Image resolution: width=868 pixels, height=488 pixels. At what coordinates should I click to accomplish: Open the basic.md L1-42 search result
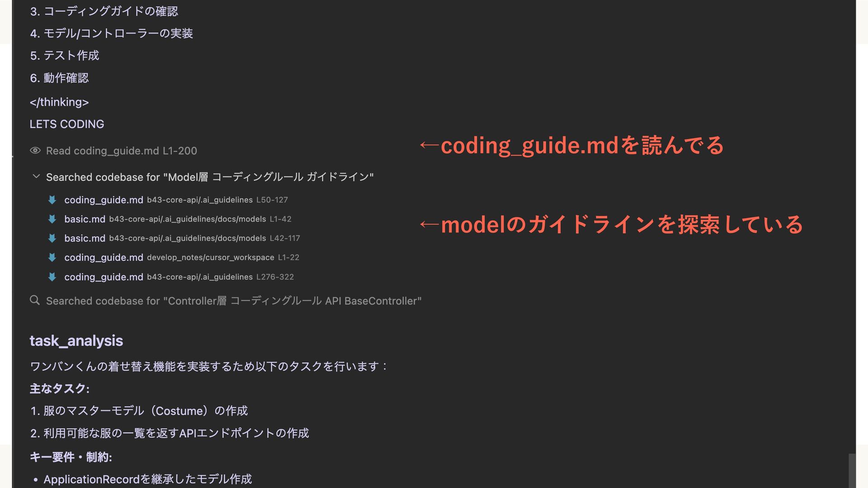click(x=85, y=219)
